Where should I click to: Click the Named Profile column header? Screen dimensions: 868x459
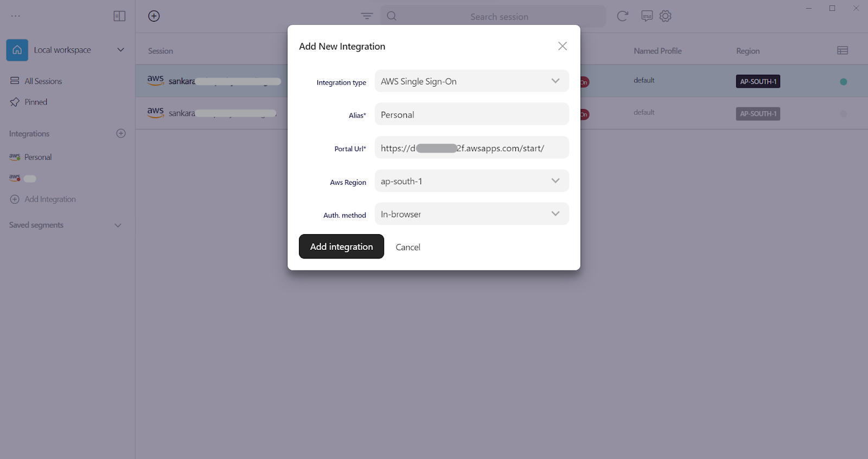[658, 51]
